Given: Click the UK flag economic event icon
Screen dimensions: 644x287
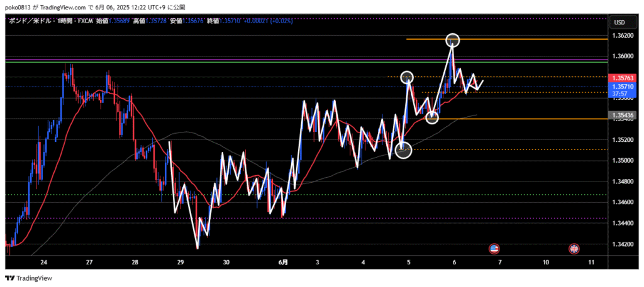Looking at the screenshot, I should click(574, 249).
